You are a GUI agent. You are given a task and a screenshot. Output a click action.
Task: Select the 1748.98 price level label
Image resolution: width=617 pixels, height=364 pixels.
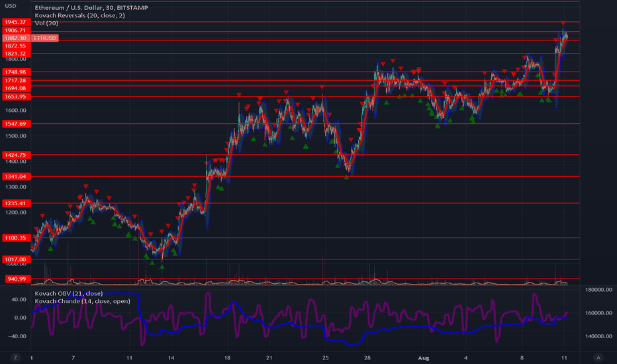click(16, 72)
